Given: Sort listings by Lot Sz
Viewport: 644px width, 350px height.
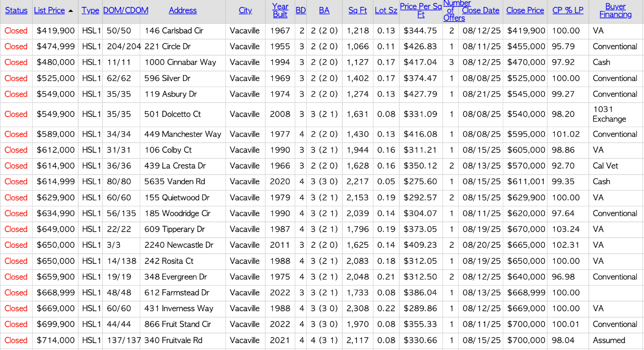Looking at the screenshot, I should coord(386,10).
